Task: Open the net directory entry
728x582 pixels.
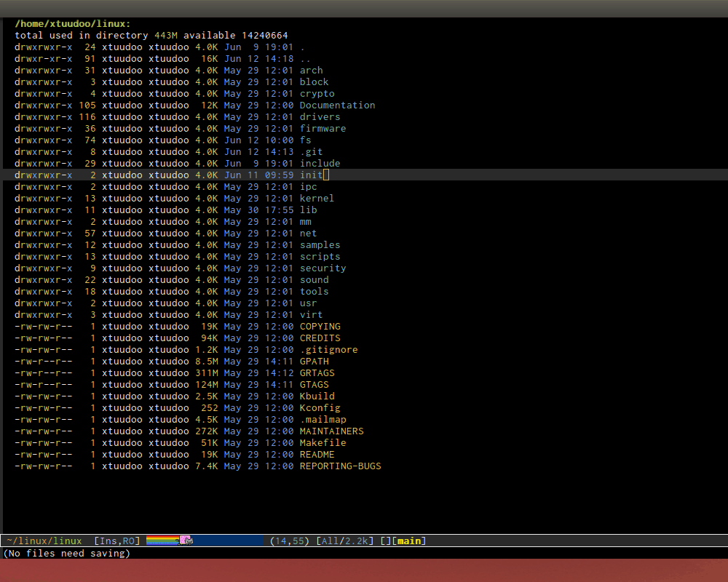Action: [x=308, y=234]
